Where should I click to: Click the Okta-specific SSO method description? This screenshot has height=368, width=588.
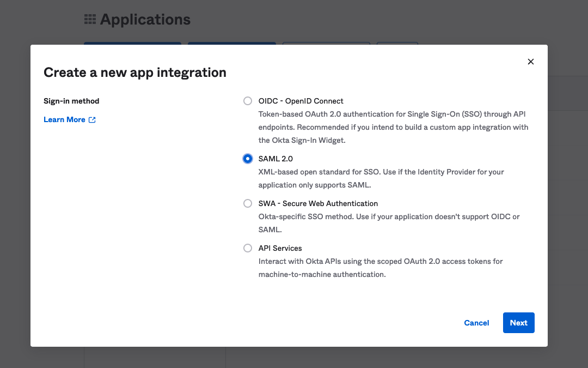pyautogui.click(x=389, y=223)
